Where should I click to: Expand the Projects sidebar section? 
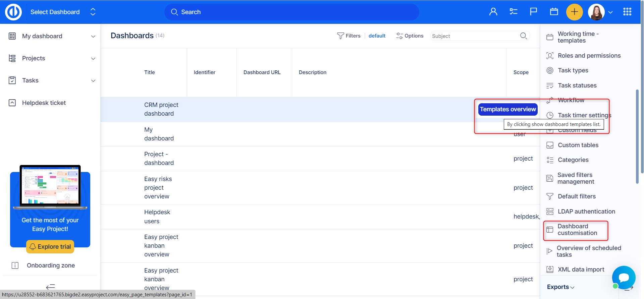point(93,59)
